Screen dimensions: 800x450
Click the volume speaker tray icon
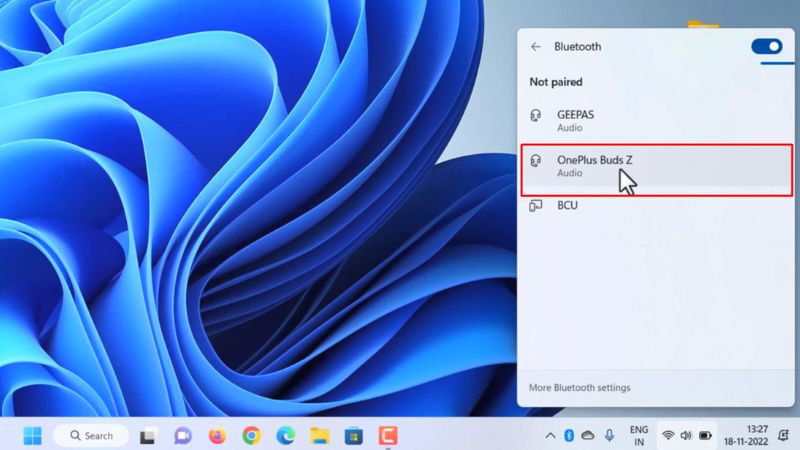point(686,436)
